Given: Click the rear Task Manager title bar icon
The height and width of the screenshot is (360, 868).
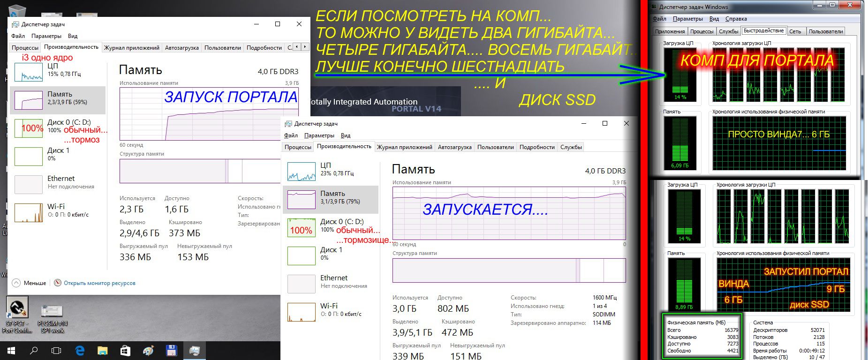Looking at the screenshot, I should pos(15,24).
